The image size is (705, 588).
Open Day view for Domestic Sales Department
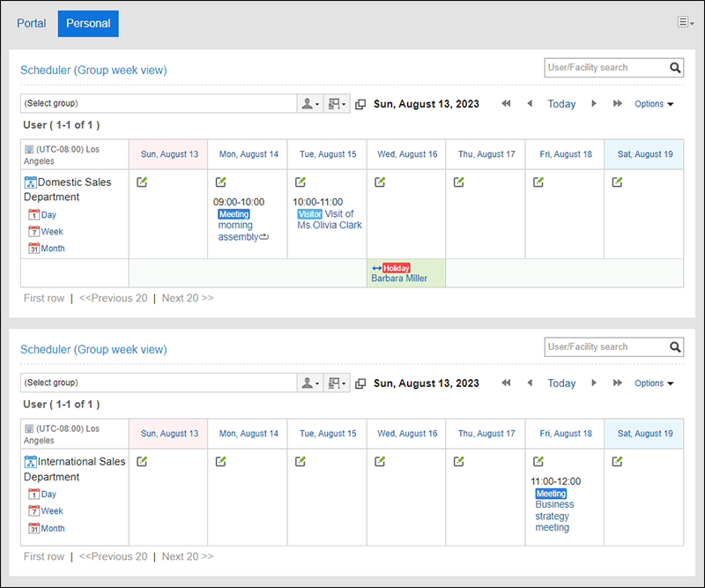pos(42,214)
